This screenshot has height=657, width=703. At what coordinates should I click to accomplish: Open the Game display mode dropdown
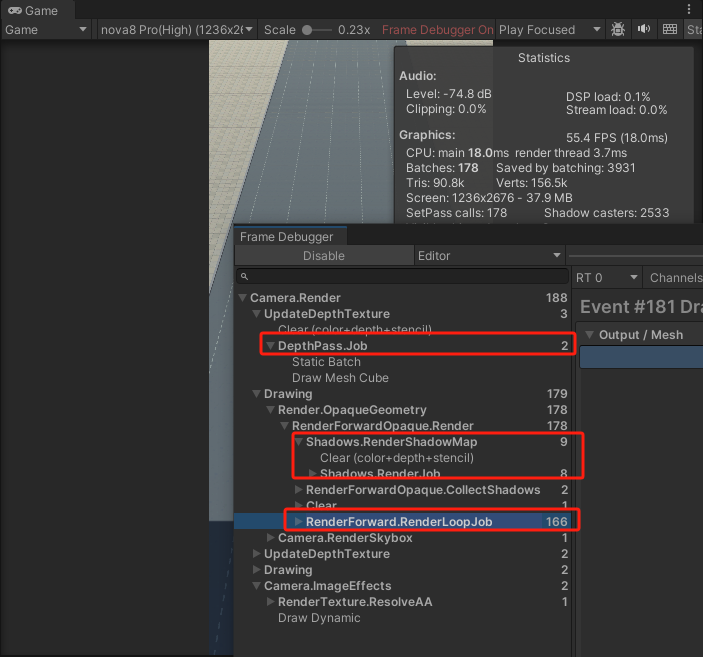[x=46, y=30]
